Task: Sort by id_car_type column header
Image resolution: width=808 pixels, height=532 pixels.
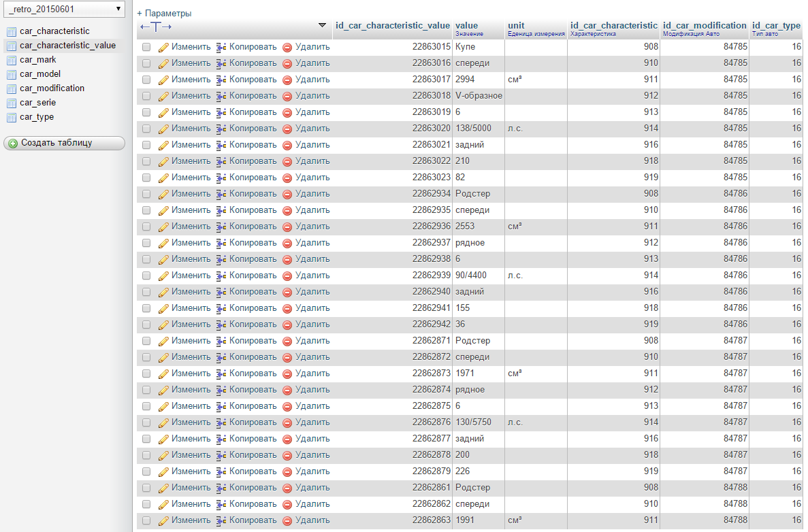Action: (x=776, y=25)
